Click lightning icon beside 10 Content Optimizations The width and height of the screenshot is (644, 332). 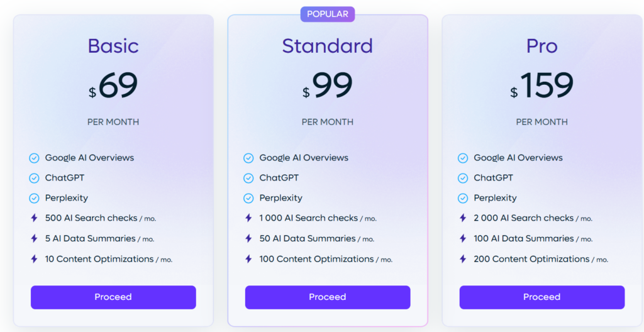click(x=34, y=258)
